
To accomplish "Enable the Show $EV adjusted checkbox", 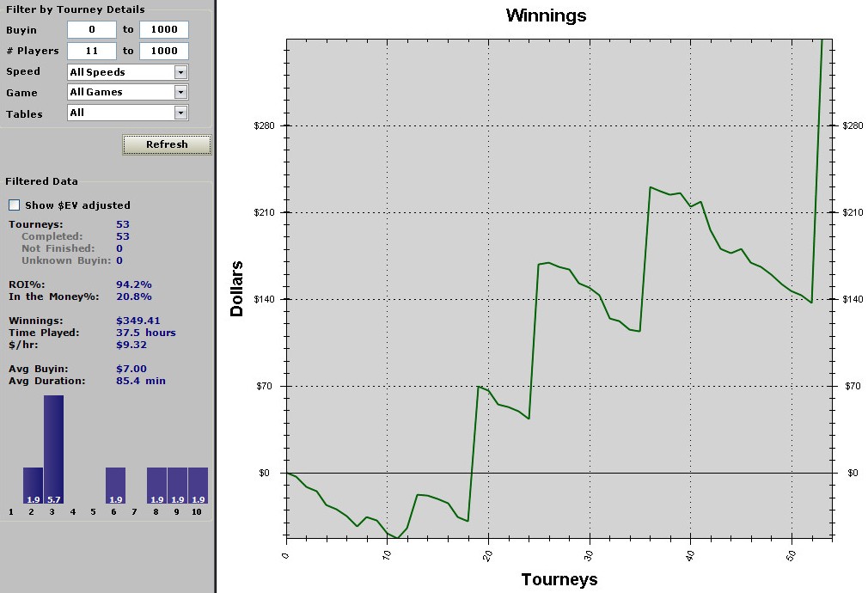I will click(14, 205).
